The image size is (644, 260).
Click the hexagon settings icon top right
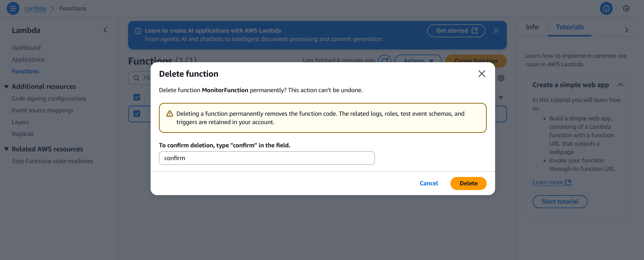[x=626, y=8]
